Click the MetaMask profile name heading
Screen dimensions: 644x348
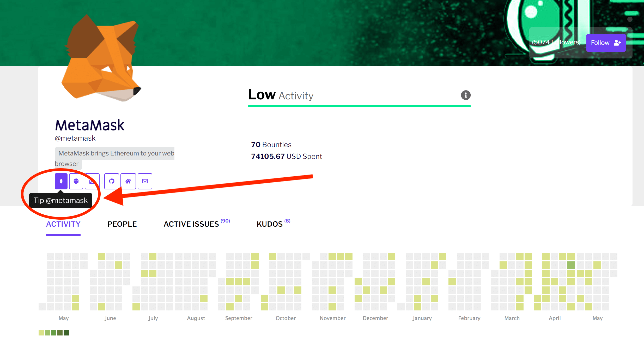tap(90, 125)
